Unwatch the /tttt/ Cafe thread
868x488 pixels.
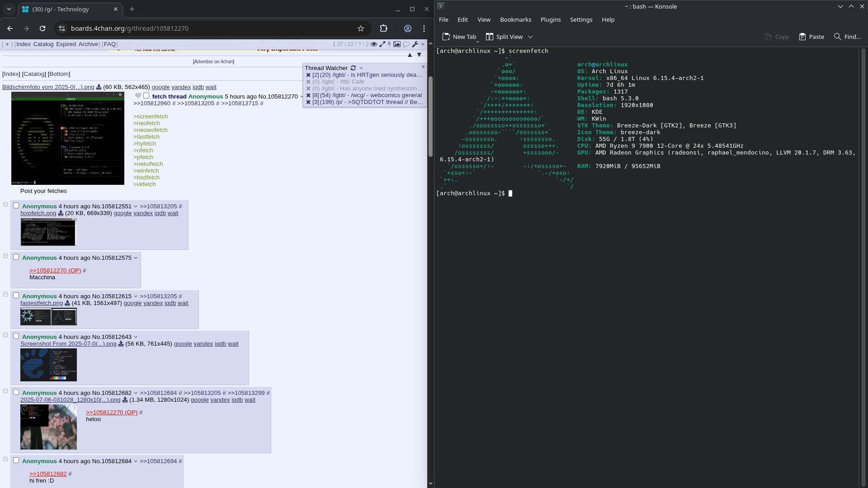click(308, 82)
